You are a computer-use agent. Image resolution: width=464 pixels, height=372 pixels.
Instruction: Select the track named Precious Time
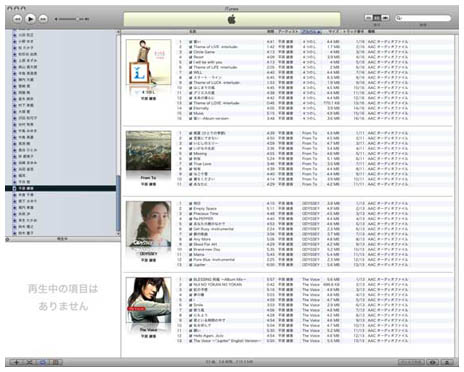[x=206, y=214]
